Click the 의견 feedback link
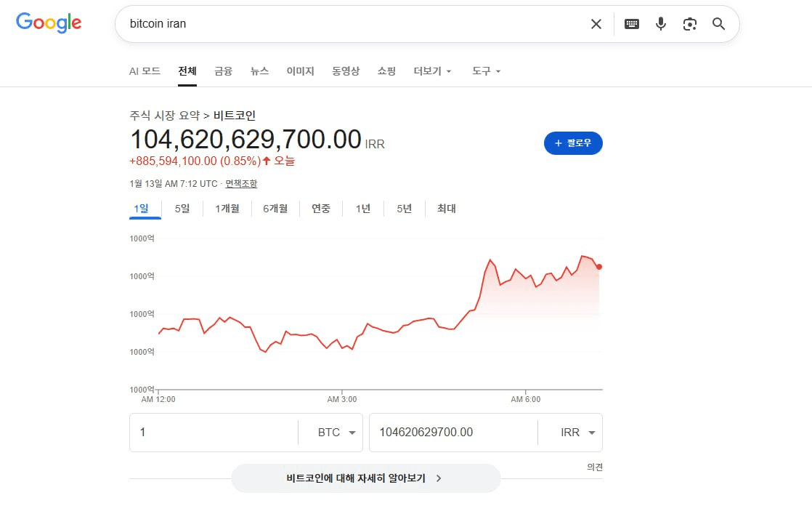The image size is (812, 506). 595,467
